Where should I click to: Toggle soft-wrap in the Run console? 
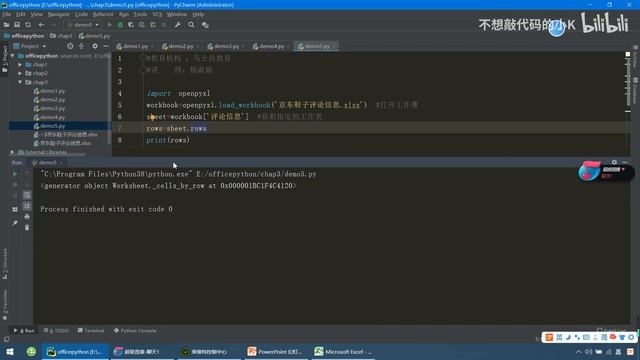click(x=27, y=195)
